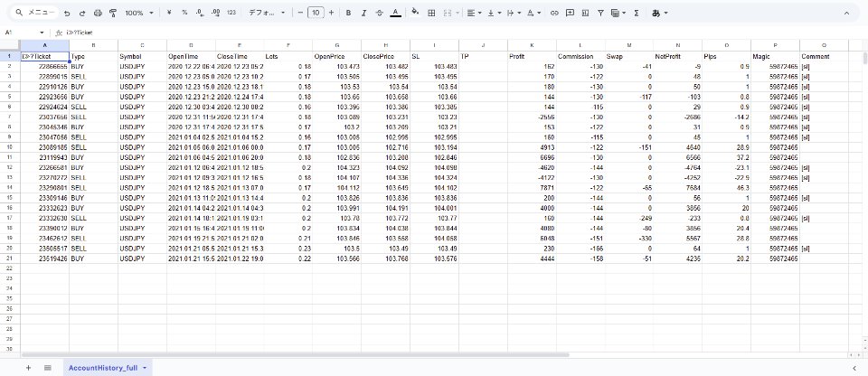Click profit cell 7871

point(532,188)
